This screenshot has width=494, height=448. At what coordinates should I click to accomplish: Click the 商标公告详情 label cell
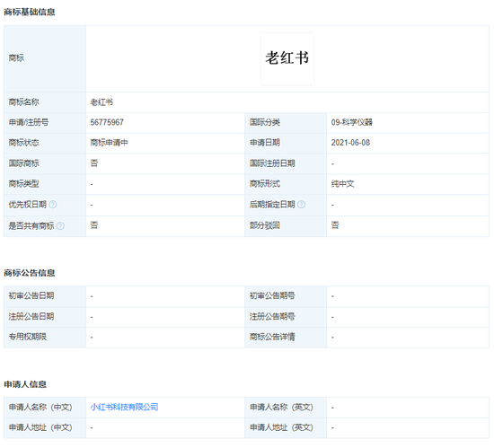286,338
